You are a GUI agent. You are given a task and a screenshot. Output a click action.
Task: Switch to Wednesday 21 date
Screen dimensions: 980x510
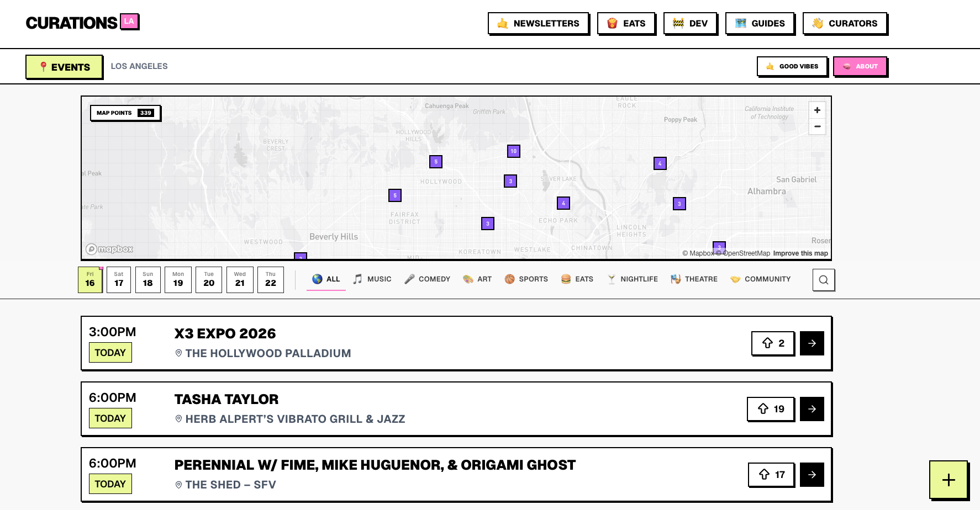coord(240,280)
